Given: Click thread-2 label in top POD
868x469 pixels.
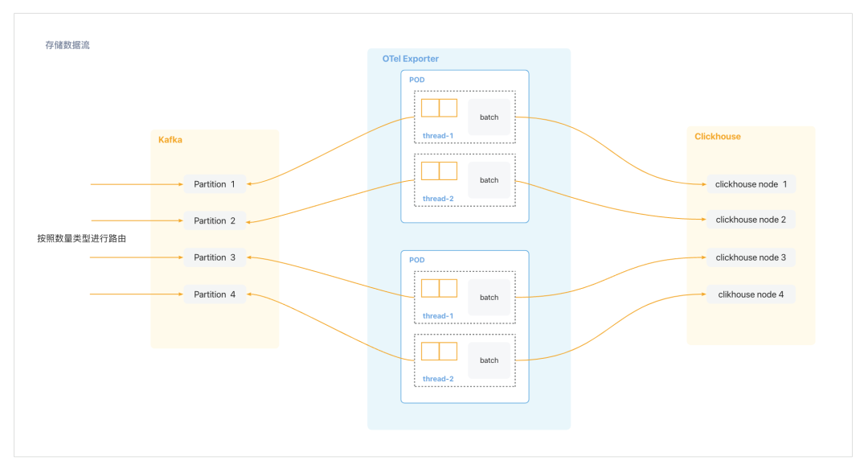Looking at the screenshot, I should [x=438, y=199].
